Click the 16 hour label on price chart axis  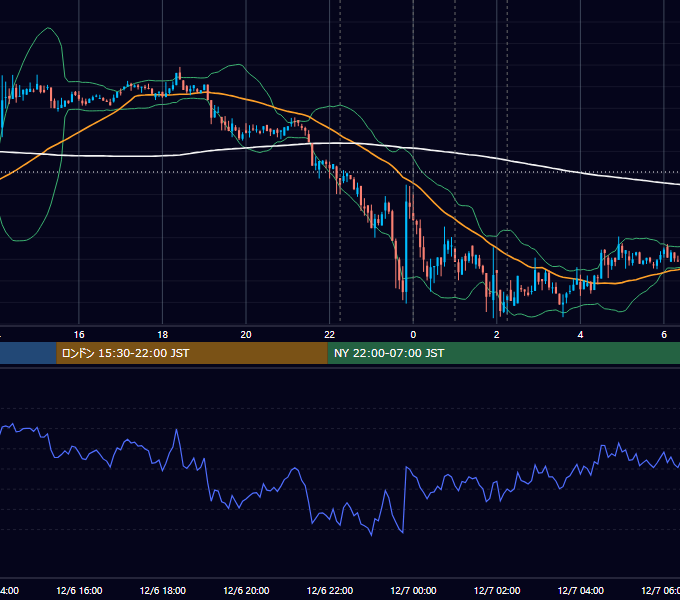[x=79, y=335]
